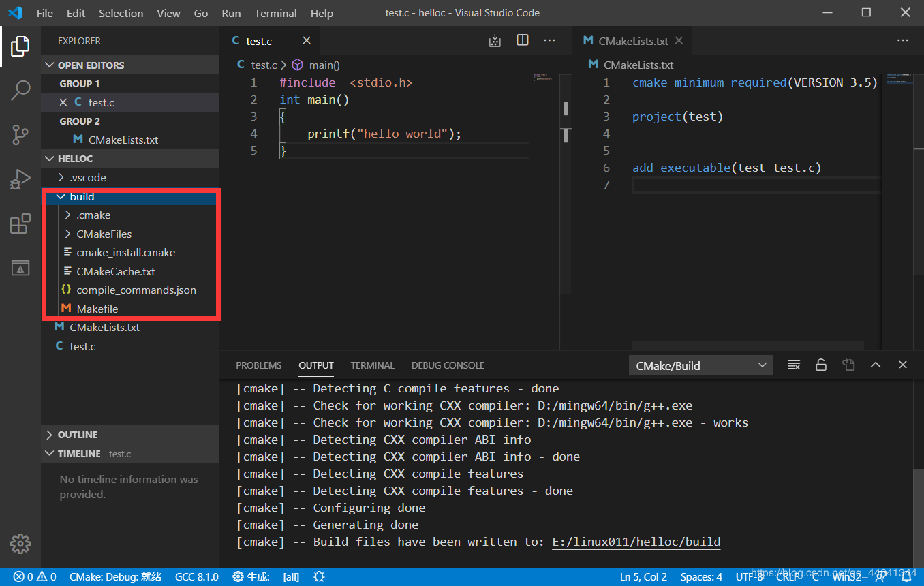Start build via 生成 status bar button
This screenshot has width=924, height=586.
coord(251,576)
